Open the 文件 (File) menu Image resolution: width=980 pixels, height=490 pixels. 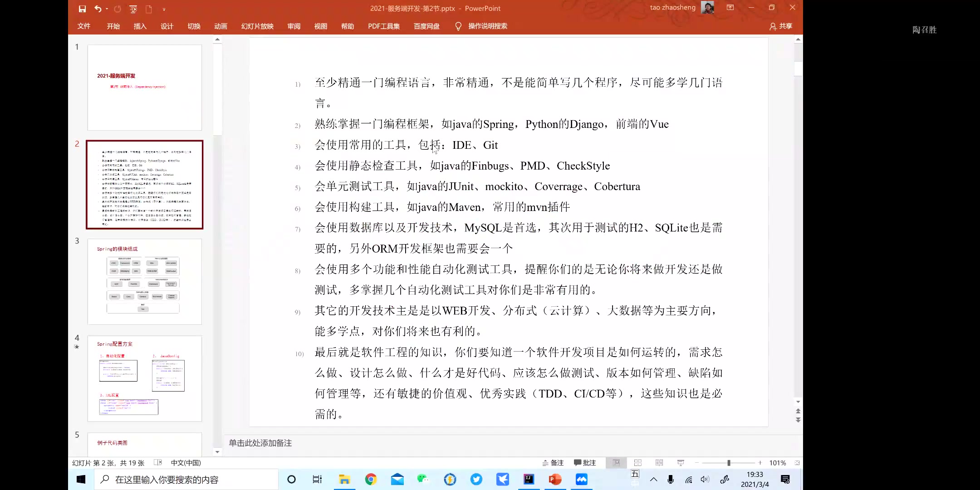point(84,26)
